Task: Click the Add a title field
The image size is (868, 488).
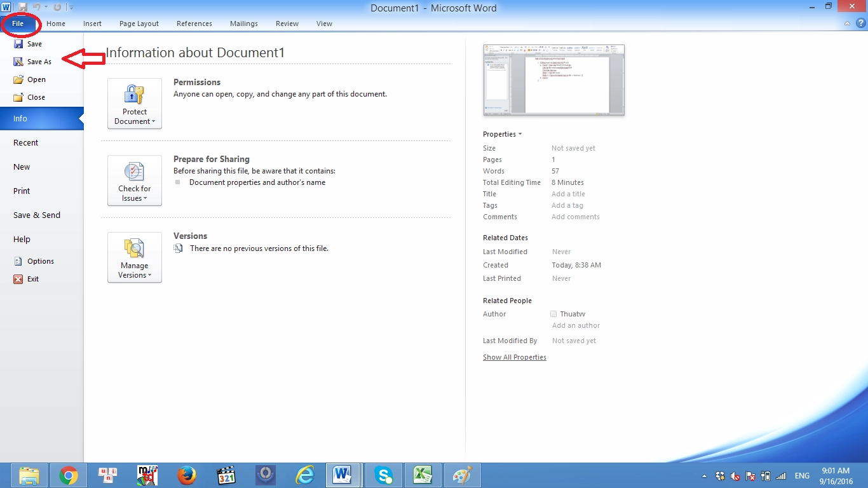Action: (568, 194)
